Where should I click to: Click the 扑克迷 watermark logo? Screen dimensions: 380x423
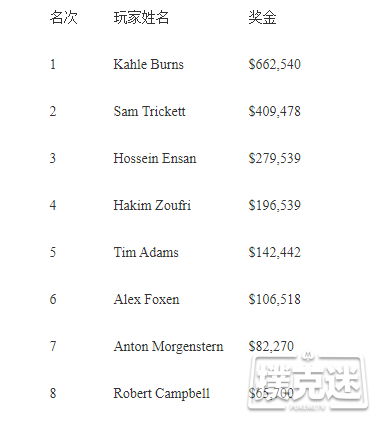click(x=308, y=382)
